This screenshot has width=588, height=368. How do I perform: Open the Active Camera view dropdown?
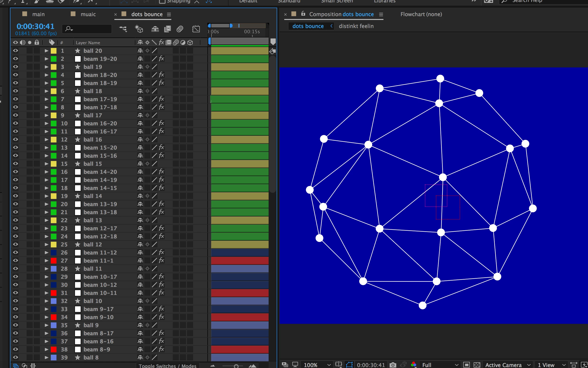click(508, 365)
